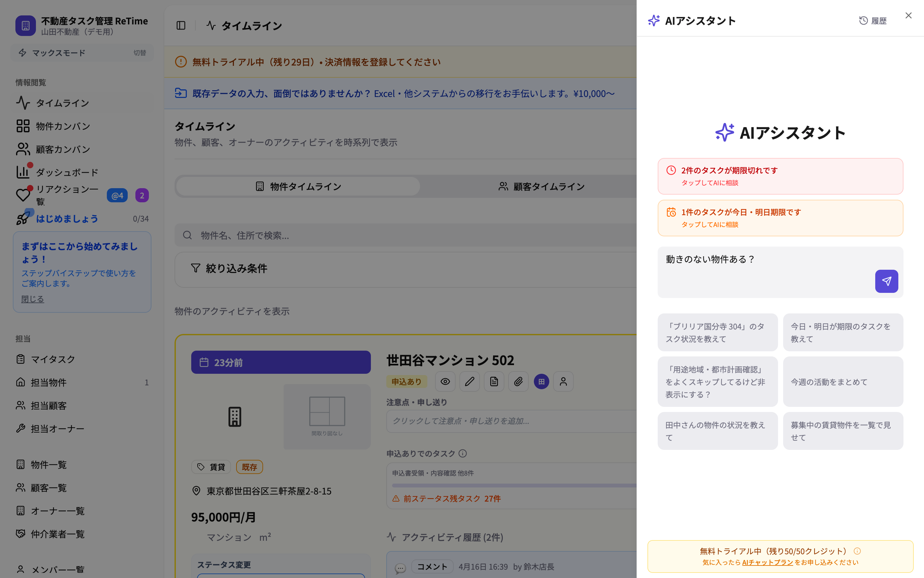Click free trial payment registration banner
Viewport: 924px width, 578px height.
[400, 62]
